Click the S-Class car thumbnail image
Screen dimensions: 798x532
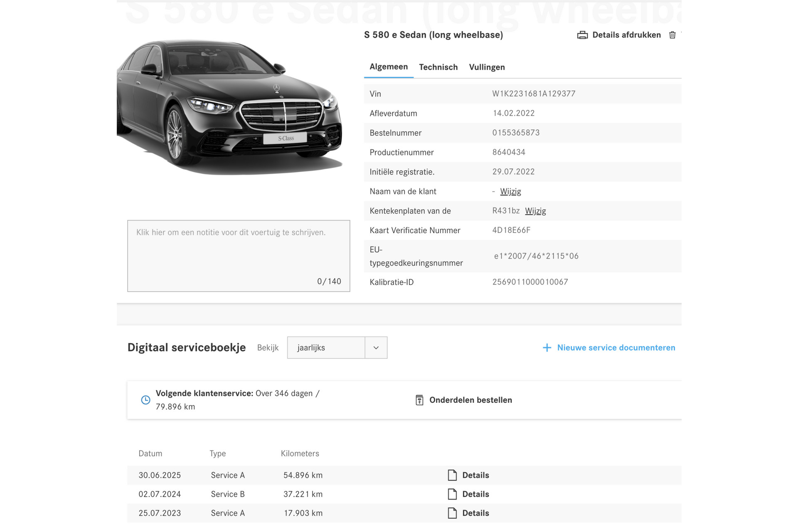(229, 107)
